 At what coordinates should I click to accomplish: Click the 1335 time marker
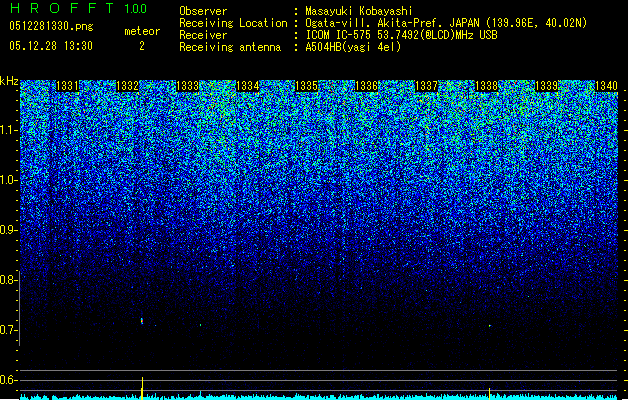[x=306, y=86]
